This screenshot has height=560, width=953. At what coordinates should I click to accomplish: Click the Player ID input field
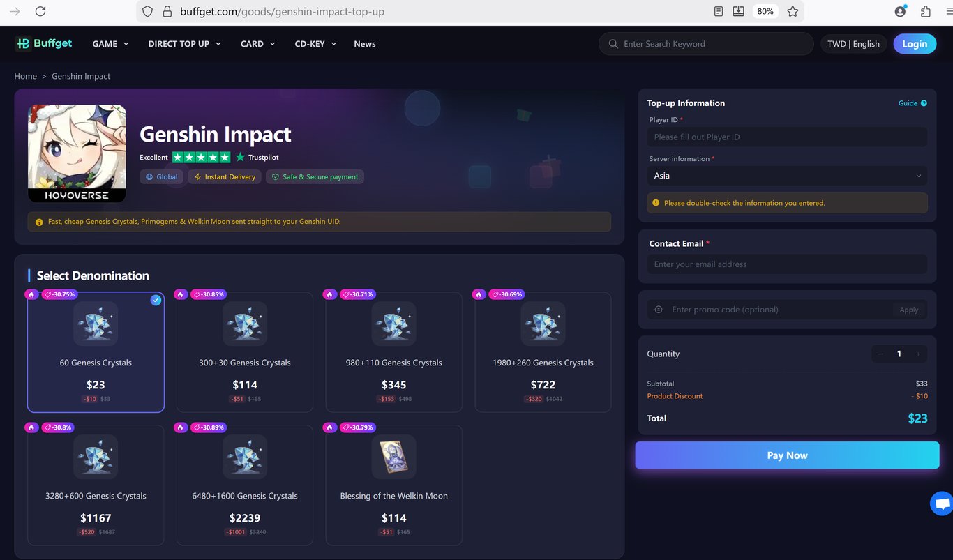(788, 137)
